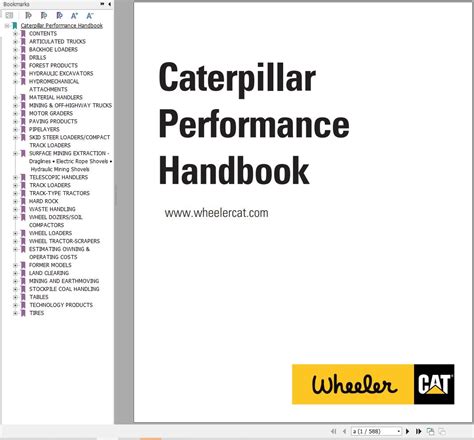Screen dimensions: 474x440
Task: Click the TABLES bookmark icon
Action: [x=23, y=297]
